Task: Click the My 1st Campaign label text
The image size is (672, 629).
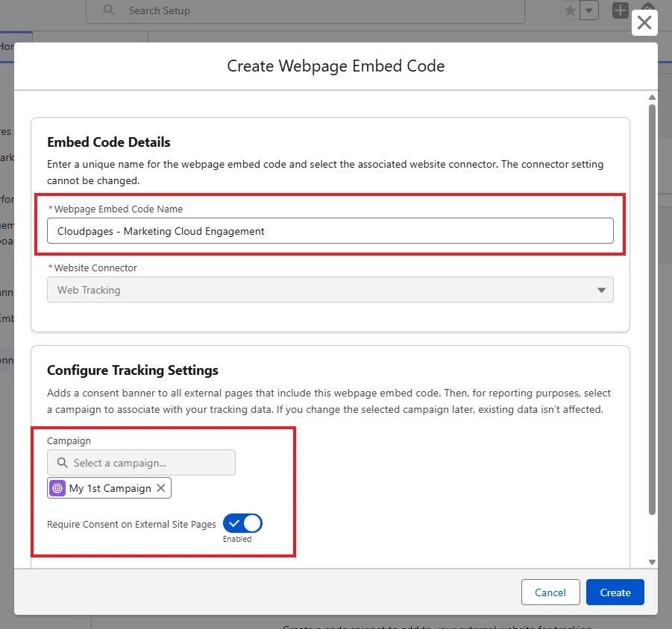Action: coord(110,488)
